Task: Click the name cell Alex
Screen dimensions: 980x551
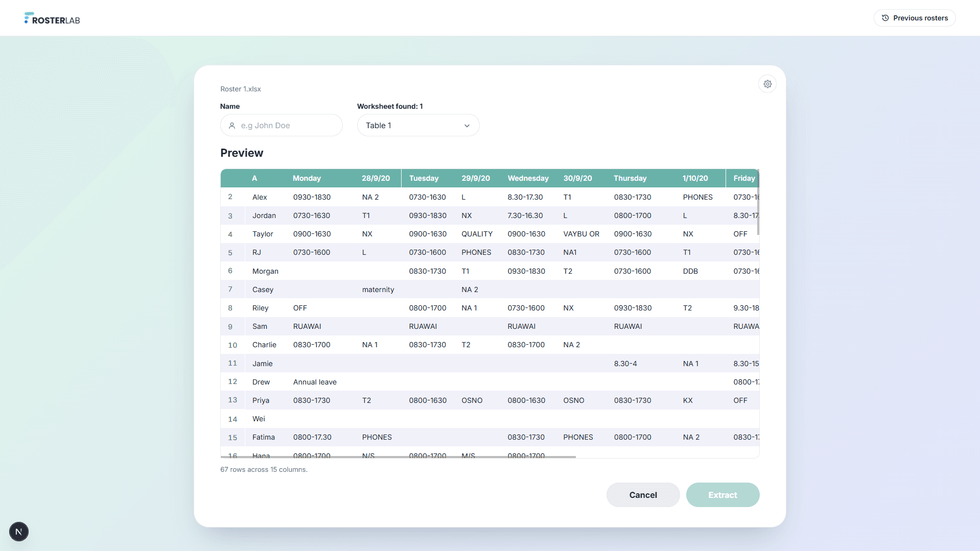Action: 260,197
